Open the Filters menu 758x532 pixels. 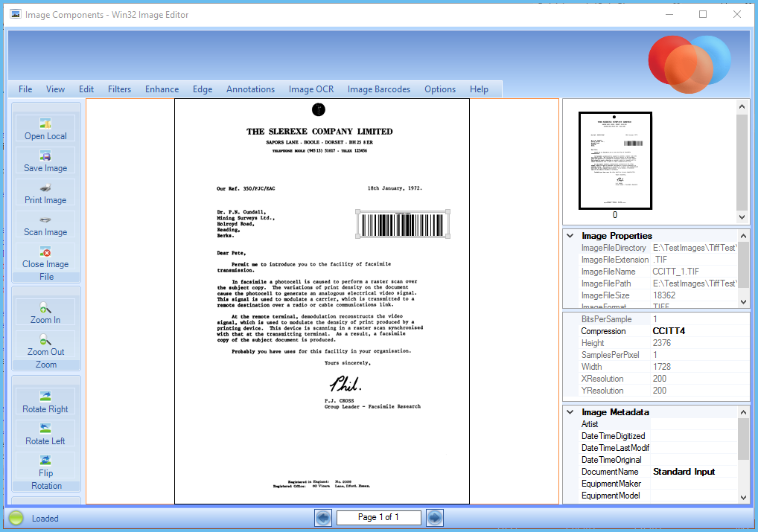click(119, 89)
